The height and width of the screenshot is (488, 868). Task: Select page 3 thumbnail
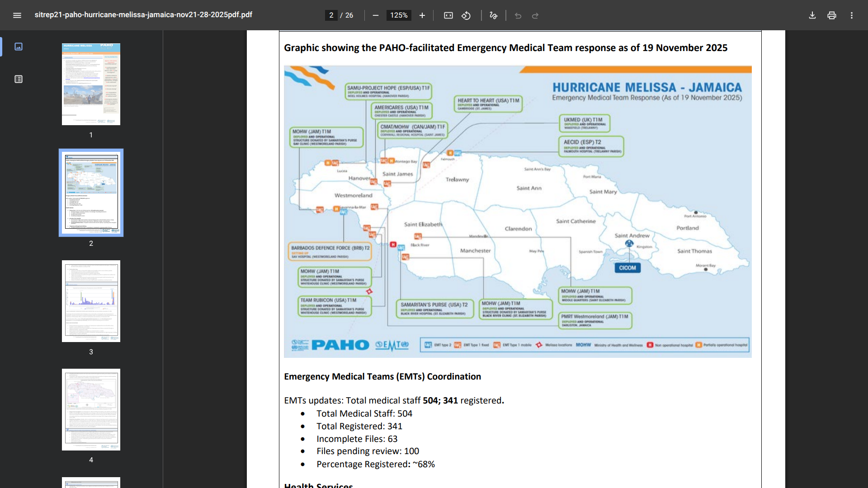point(91,301)
